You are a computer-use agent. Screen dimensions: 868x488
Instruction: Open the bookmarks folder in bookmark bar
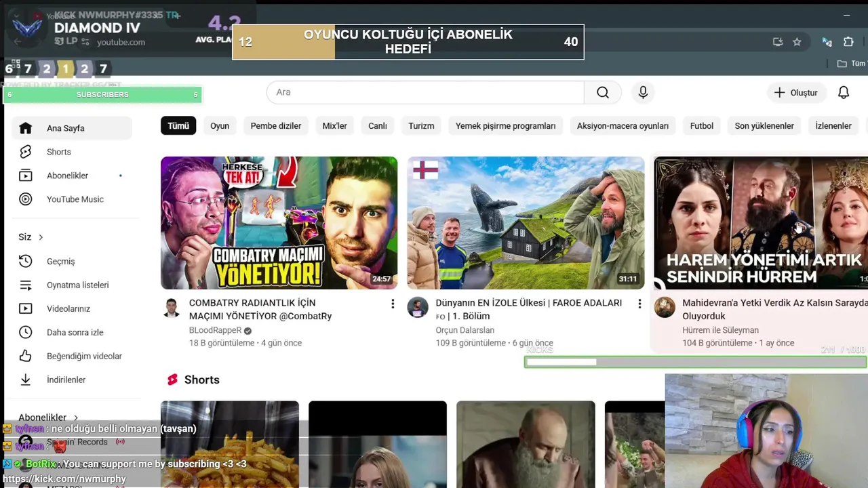[853, 64]
